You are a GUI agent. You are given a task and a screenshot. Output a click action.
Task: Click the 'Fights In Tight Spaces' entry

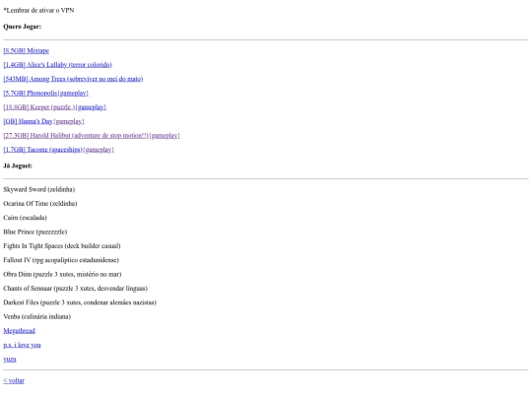pos(62,246)
